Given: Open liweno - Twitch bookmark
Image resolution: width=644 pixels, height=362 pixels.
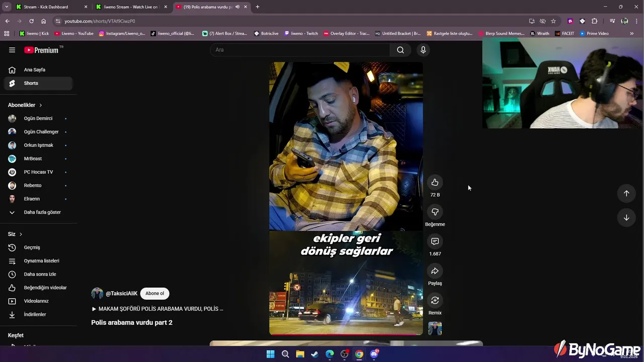Looking at the screenshot, I should [x=301, y=34].
